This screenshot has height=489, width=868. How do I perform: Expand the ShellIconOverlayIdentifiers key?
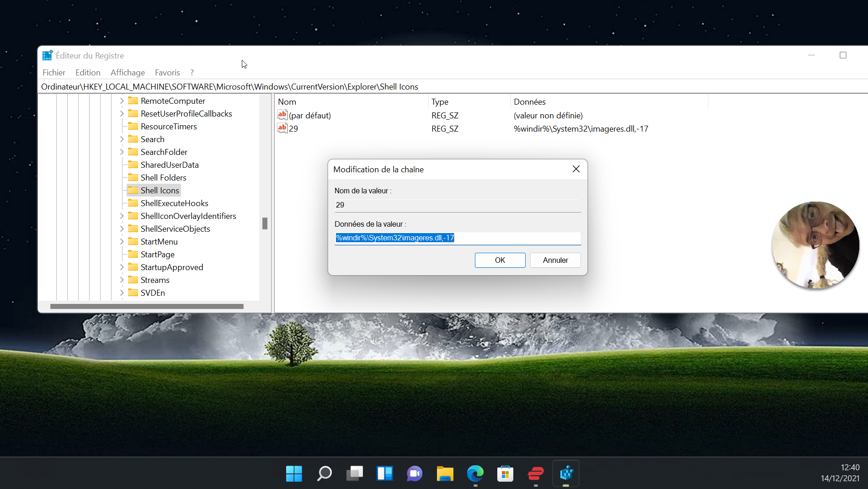122,216
